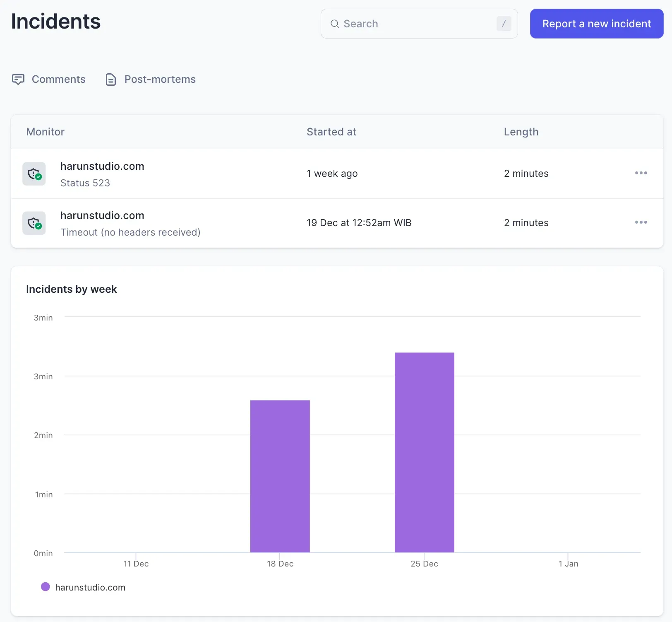
Task: Open the Comments tab
Action: [x=58, y=79]
